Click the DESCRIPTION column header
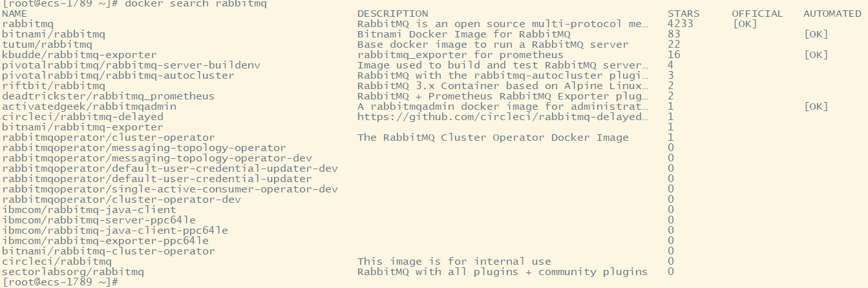This screenshot has height=288, width=868. (x=392, y=14)
